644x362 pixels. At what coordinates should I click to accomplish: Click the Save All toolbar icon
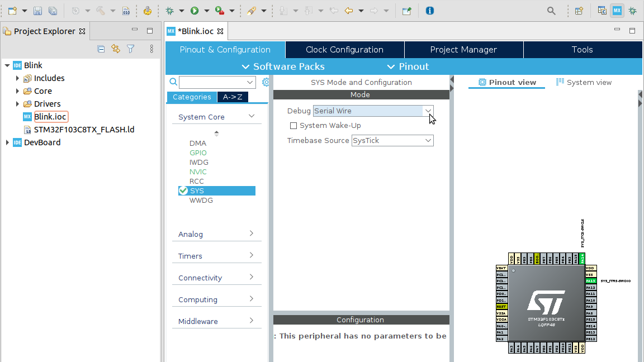[53, 11]
